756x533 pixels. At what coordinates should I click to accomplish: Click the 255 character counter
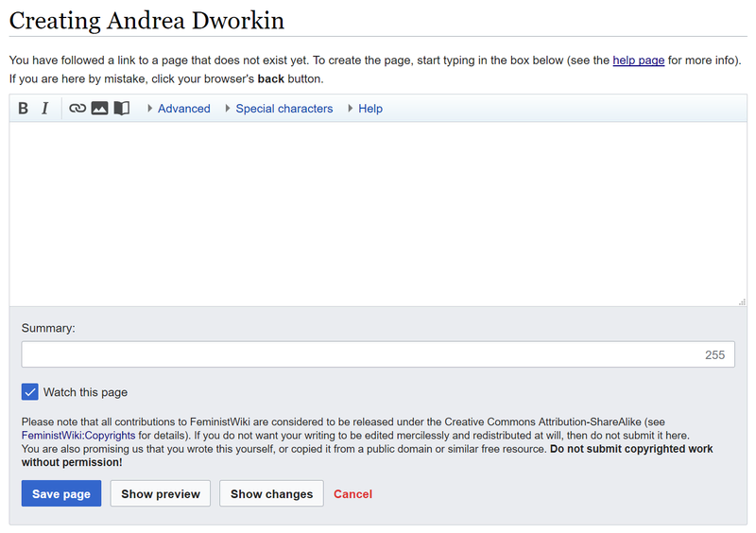coord(714,355)
